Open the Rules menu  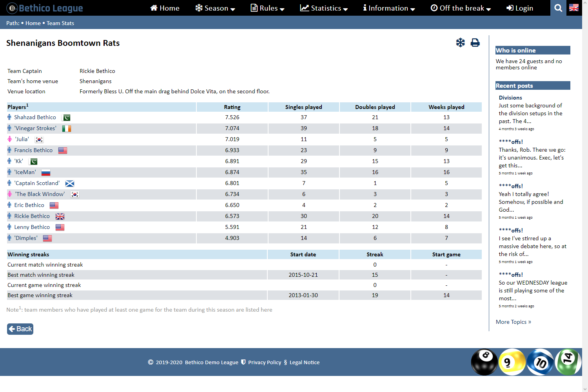pyautogui.click(x=268, y=8)
